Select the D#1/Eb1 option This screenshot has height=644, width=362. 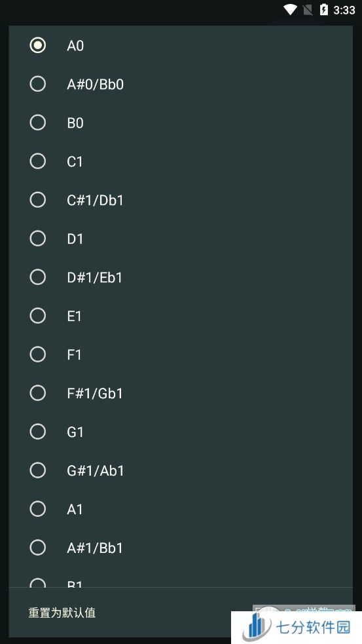181,277
